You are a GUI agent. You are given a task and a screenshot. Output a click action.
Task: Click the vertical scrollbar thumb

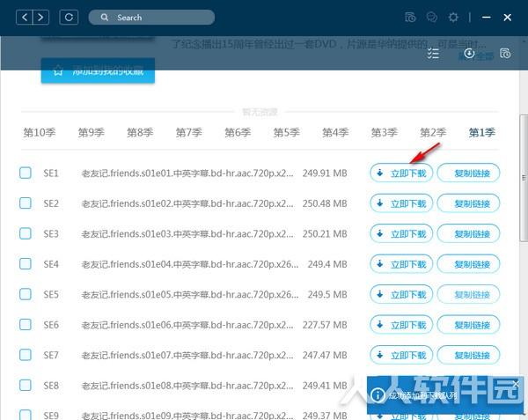pos(524,178)
